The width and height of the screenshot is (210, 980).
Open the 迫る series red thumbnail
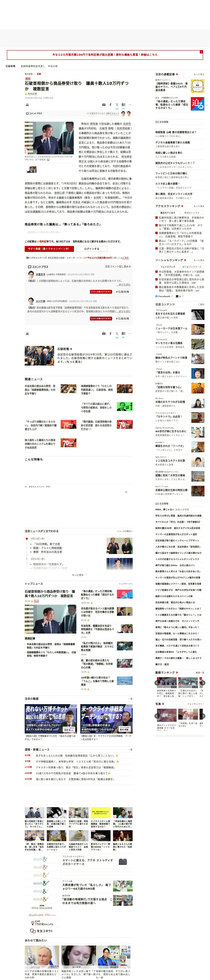click(197, 104)
